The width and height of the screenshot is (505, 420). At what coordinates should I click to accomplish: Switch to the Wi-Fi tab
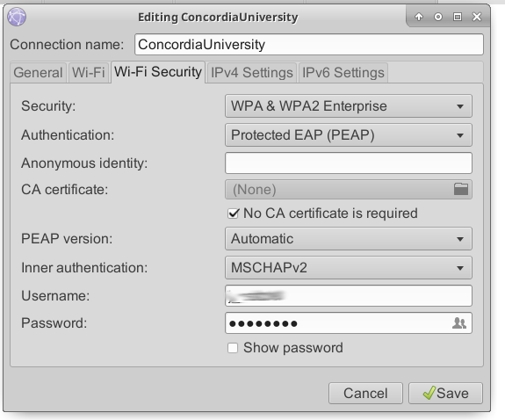pos(89,73)
